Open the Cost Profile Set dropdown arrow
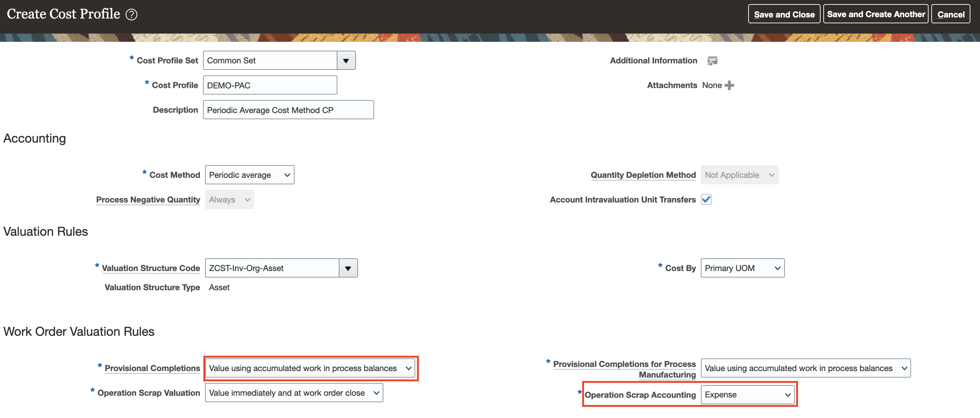The width and height of the screenshot is (980, 418). coord(346,60)
